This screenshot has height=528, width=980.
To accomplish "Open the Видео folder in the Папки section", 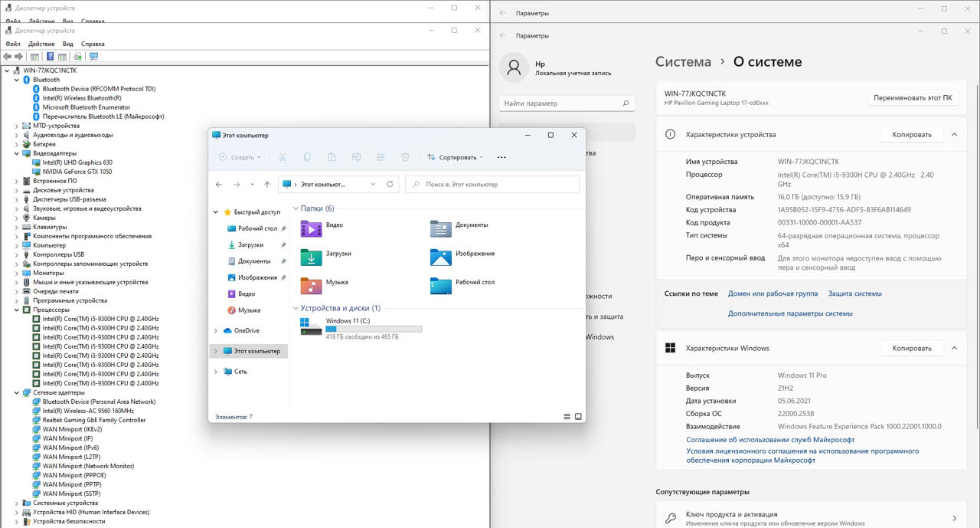I will (x=312, y=228).
